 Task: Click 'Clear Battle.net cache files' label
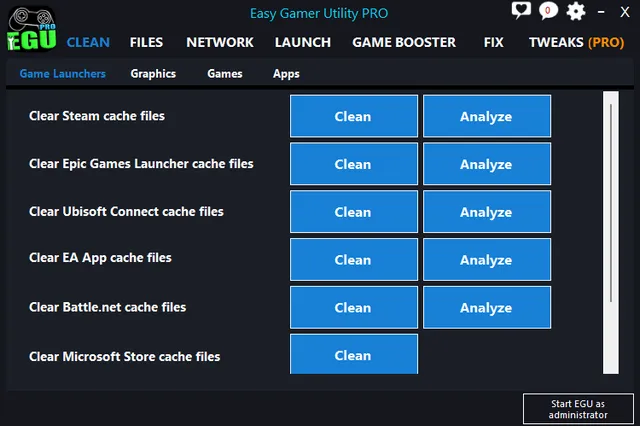[x=107, y=307]
